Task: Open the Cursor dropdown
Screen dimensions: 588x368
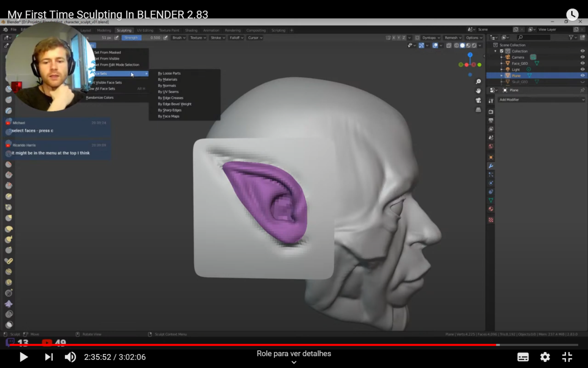Action: [x=255, y=38]
